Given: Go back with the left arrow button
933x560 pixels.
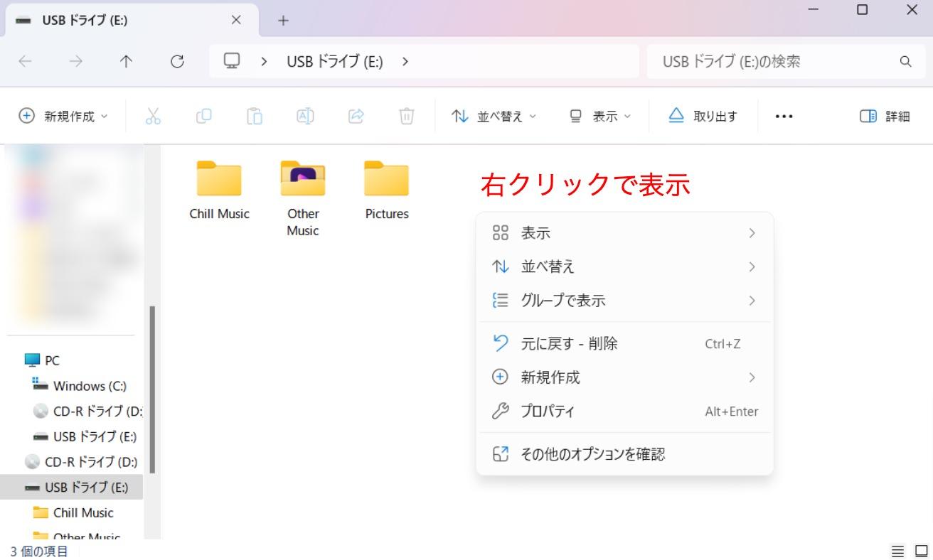Looking at the screenshot, I should click(x=25, y=62).
